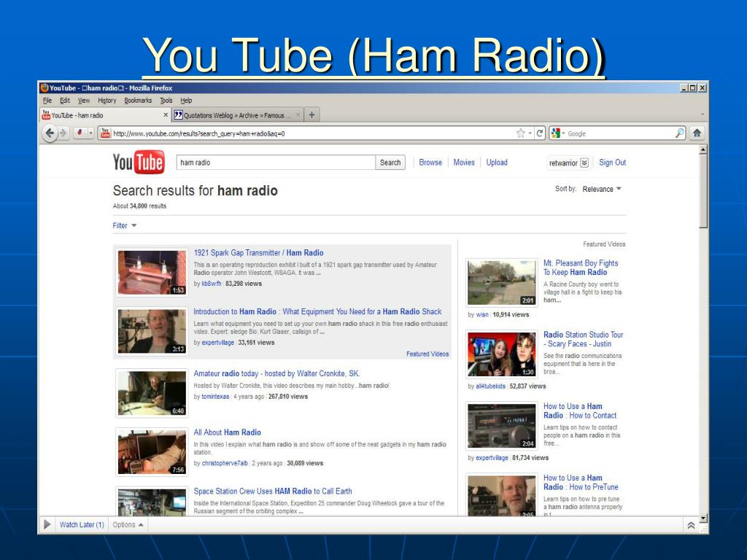Open the Firefox home page icon
747x560 pixels.
(697, 133)
